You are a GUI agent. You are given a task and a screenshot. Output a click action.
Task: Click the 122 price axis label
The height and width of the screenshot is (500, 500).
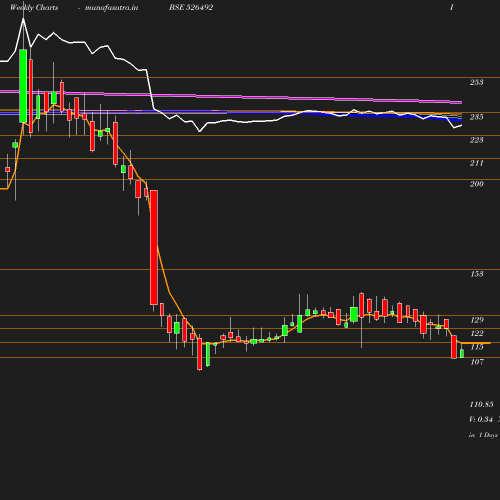pos(477,333)
